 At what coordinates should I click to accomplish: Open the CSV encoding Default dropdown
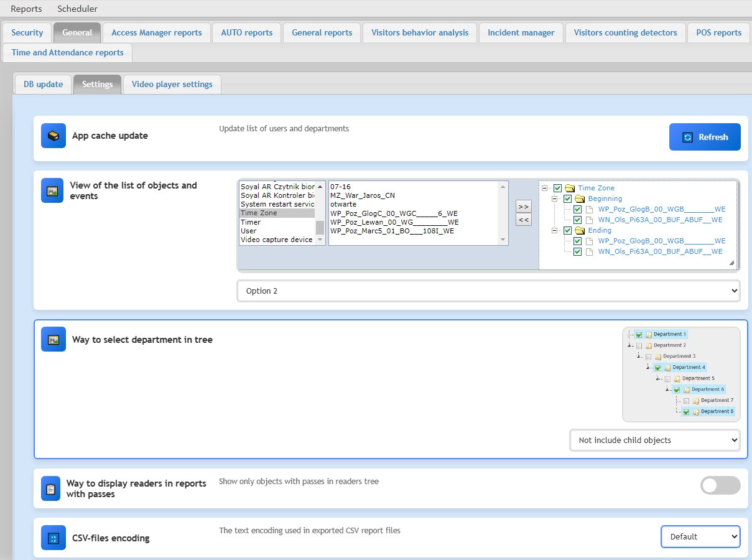point(700,536)
